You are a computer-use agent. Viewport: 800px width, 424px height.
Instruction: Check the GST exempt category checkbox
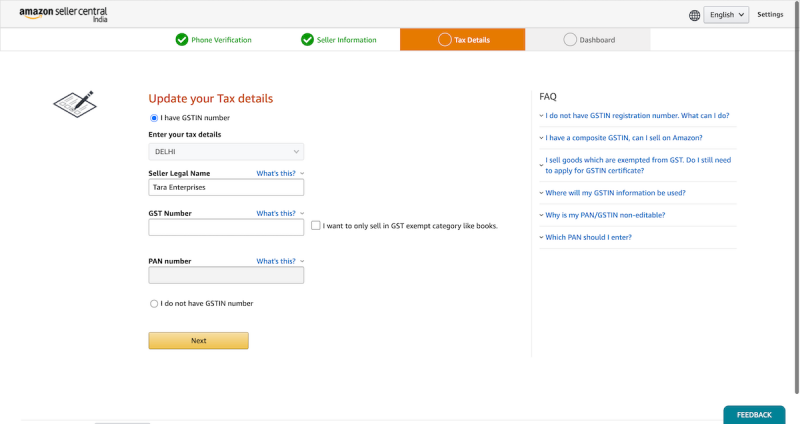tap(316, 226)
